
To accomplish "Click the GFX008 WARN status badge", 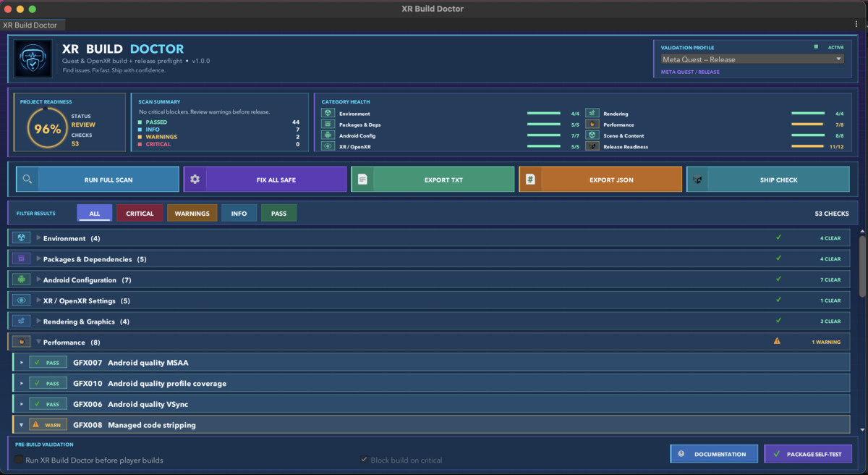I will pyautogui.click(x=48, y=425).
